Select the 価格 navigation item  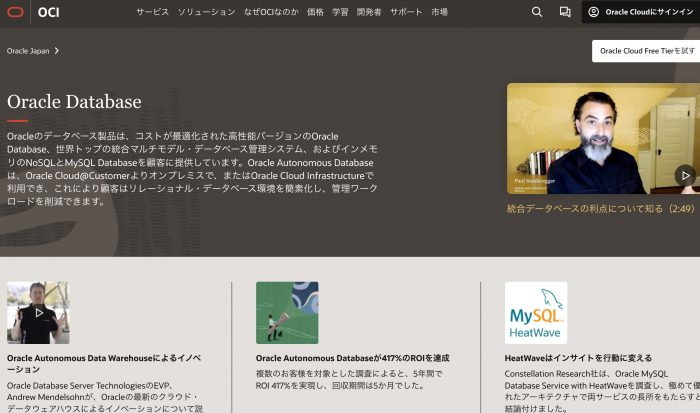315,12
